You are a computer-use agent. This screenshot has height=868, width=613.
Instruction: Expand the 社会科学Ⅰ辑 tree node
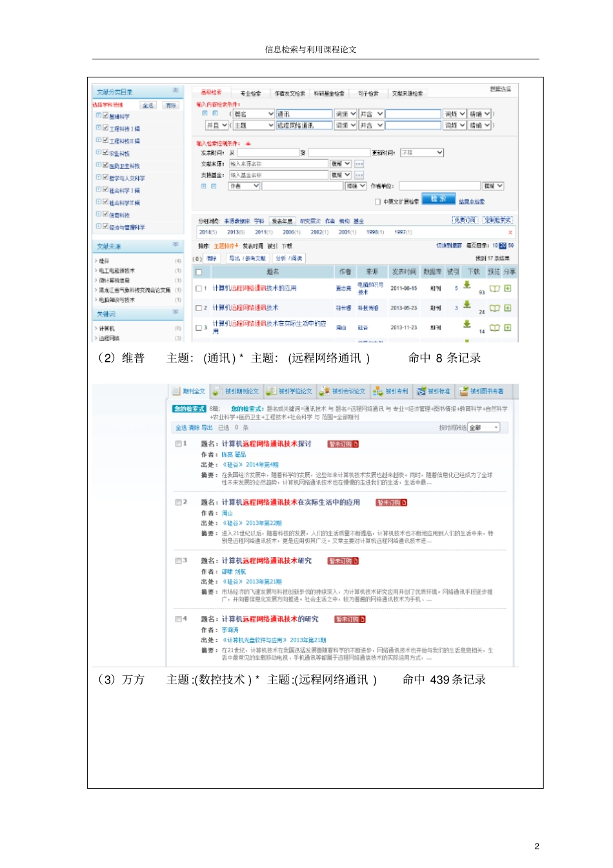(x=98, y=190)
